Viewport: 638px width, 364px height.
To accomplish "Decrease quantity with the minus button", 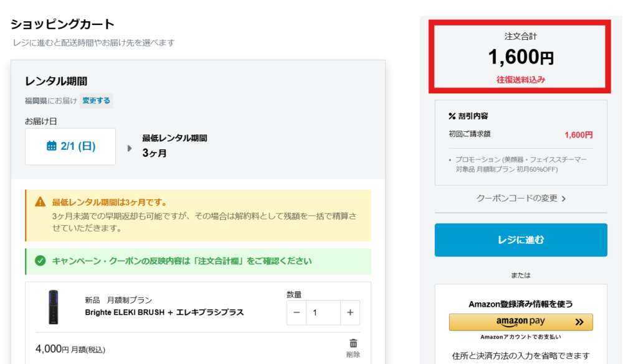I will click(297, 312).
